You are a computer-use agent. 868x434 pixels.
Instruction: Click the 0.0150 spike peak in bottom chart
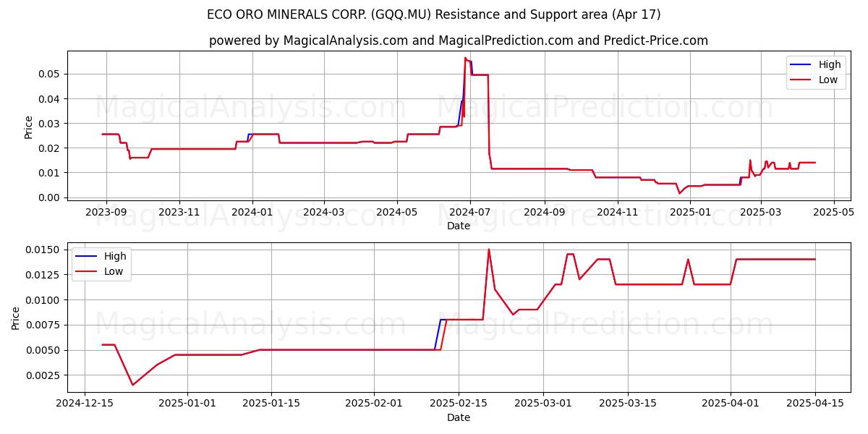point(489,250)
